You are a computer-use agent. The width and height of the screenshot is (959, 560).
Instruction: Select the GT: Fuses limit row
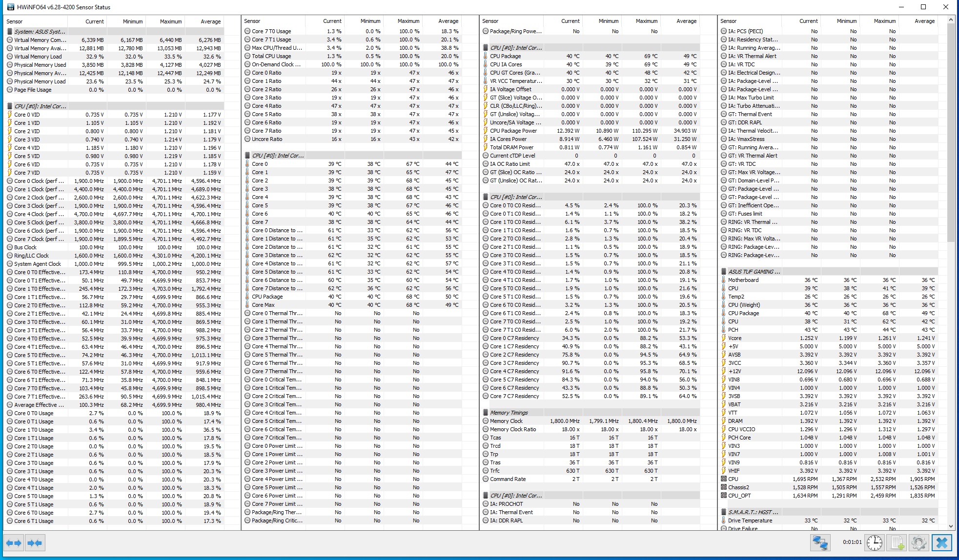click(x=829, y=214)
